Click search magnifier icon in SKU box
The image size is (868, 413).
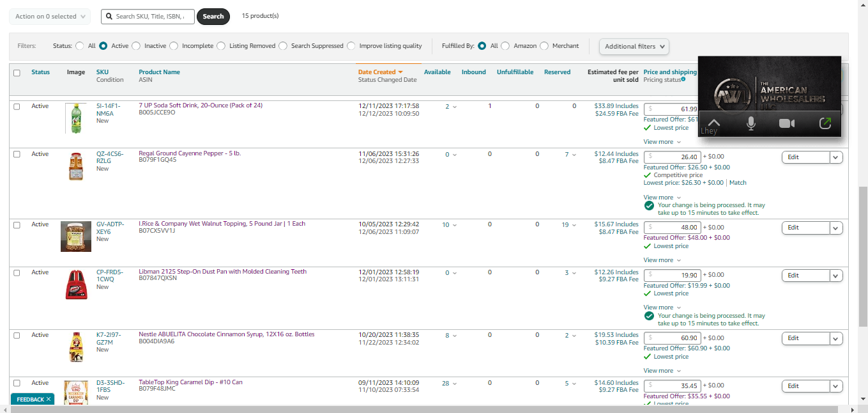tap(108, 17)
